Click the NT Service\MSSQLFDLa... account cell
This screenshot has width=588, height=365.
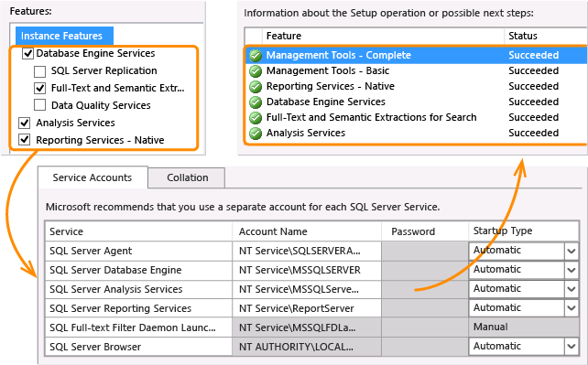coord(307,327)
